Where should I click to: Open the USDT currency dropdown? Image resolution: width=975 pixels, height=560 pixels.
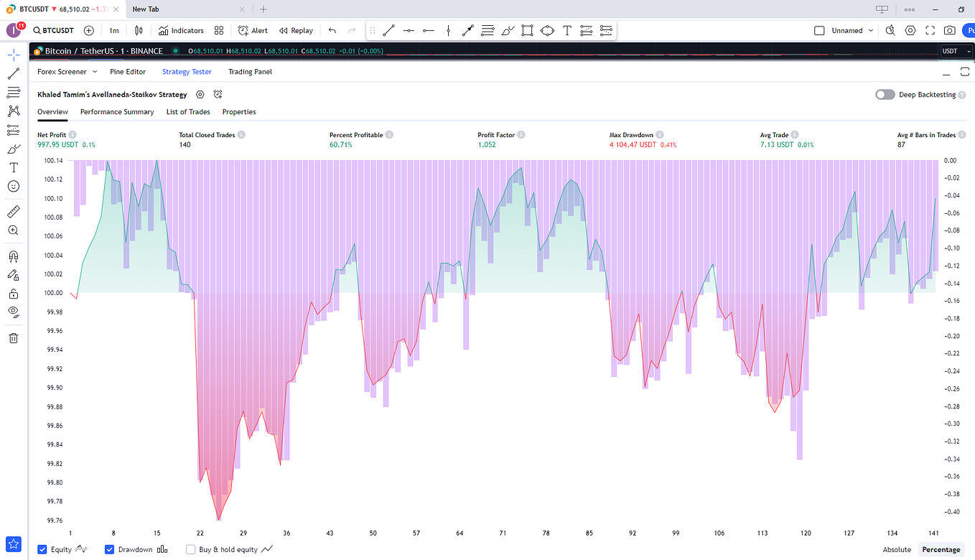click(x=955, y=51)
